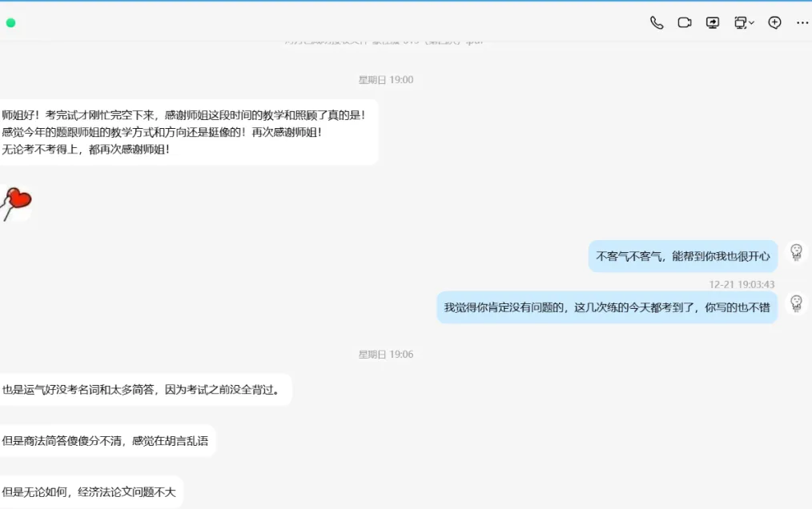The height and width of the screenshot is (509, 812).
Task: Click the "星期日 19:06" timestamp
Action: point(386,355)
